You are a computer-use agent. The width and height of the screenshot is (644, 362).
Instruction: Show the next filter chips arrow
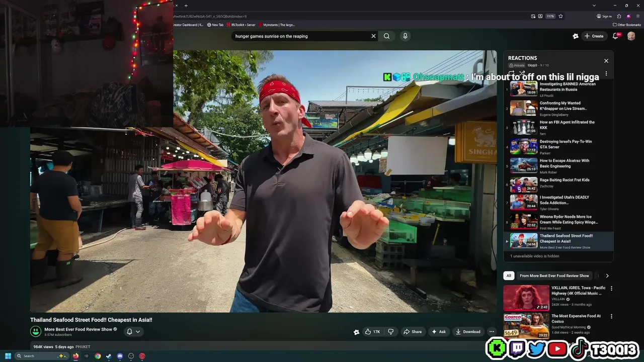click(x=607, y=276)
